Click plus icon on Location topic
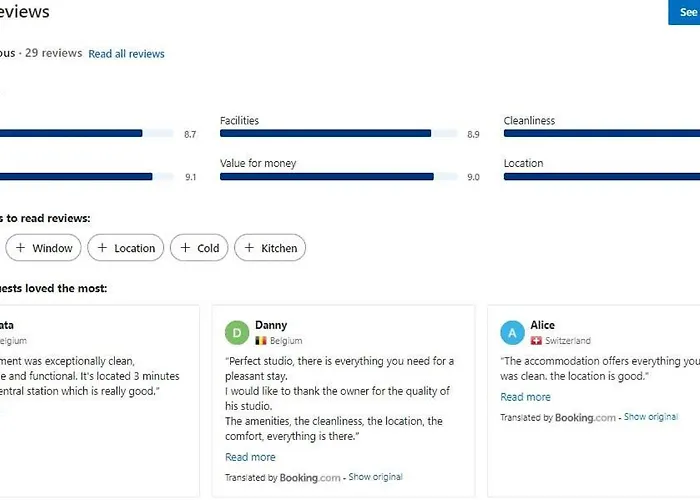Image resolution: width=700 pixels, height=500 pixels. coord(102,248)
